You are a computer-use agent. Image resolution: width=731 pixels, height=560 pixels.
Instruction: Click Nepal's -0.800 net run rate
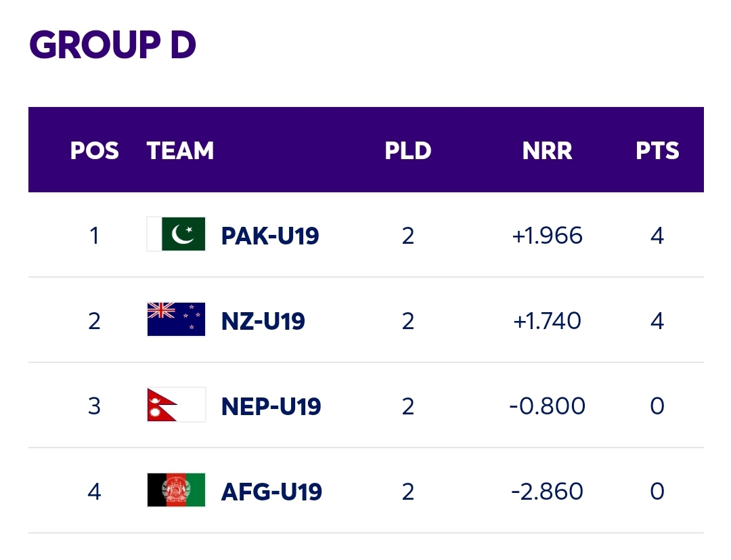click(547, 406)
